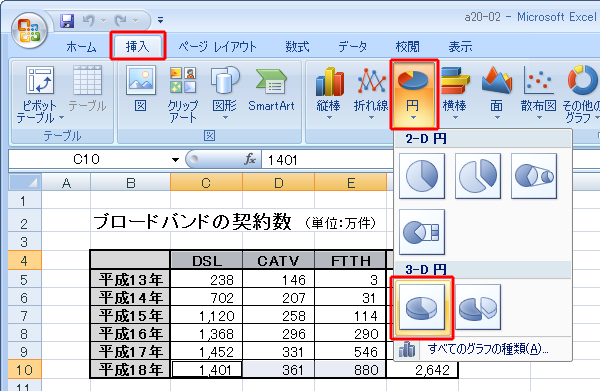Switch to the 挿入 tab
Screen dimensions: 600x391
137,46
